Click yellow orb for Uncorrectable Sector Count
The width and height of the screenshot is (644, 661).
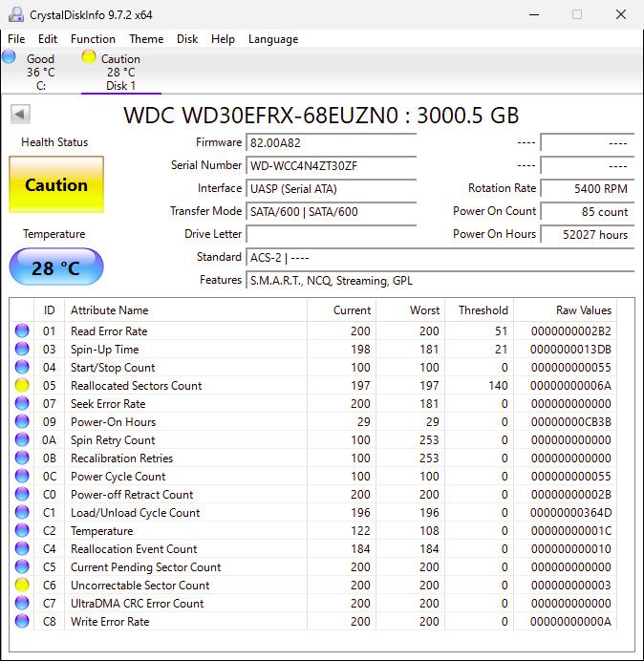coord(22,585)
